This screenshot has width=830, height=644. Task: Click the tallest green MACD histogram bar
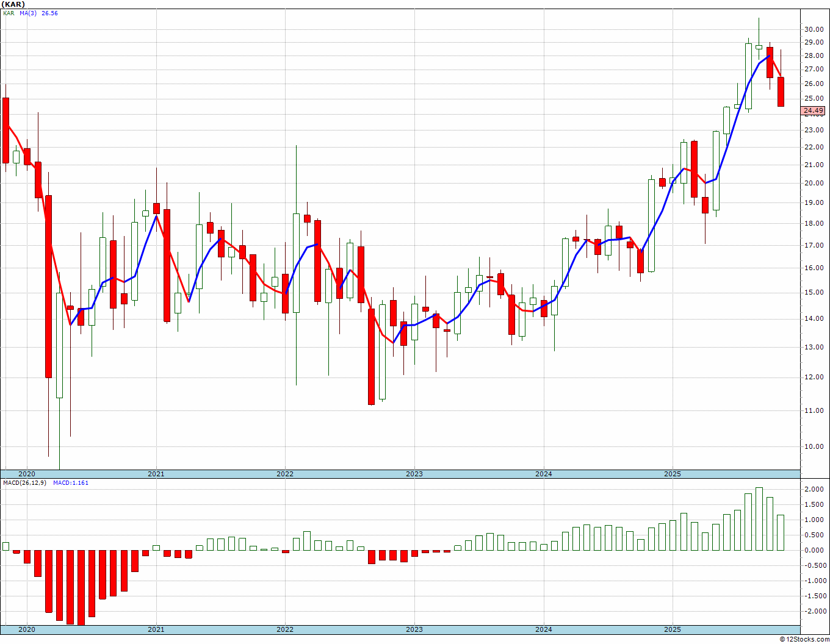(759, 519)
